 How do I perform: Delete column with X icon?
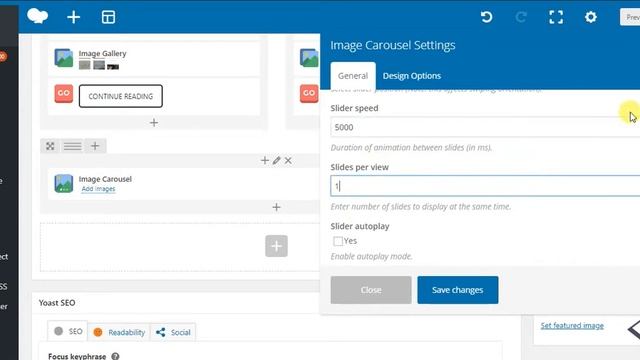click(288, 160)
